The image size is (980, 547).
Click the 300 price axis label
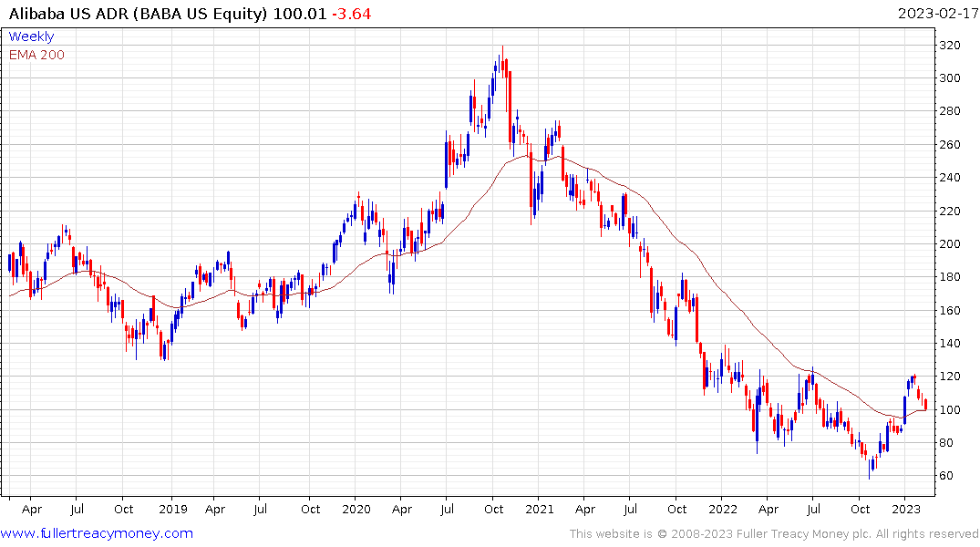(950, 78)
